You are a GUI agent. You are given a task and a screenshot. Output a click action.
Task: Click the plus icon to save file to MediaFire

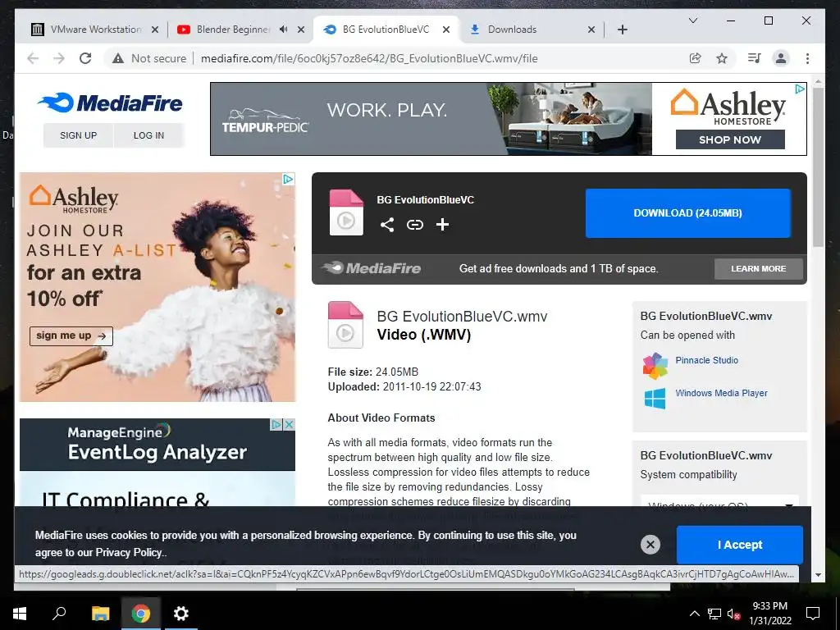pyautogui.click(x=442, y=225)
